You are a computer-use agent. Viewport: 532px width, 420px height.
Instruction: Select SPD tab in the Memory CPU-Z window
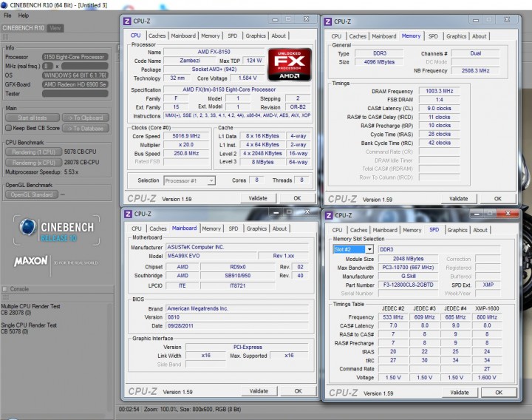[x=433, y=36]
